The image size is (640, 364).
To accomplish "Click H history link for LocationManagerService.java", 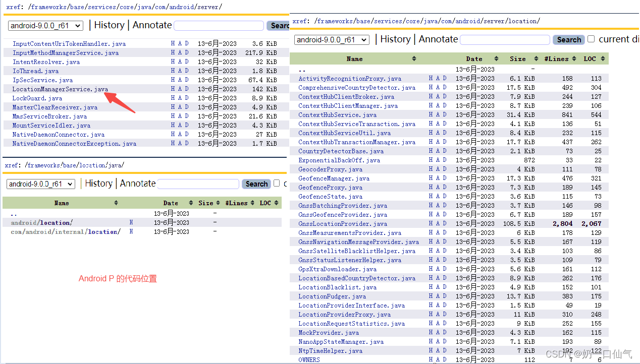I will (173, 89).
